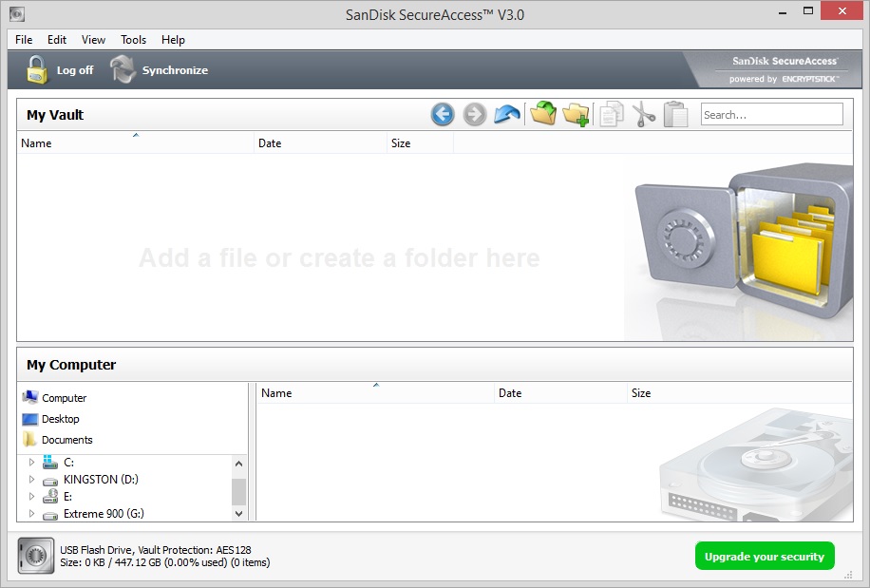Screen dimensions: 870x588
Task: Open the Help menu
Action: point(173,40)
